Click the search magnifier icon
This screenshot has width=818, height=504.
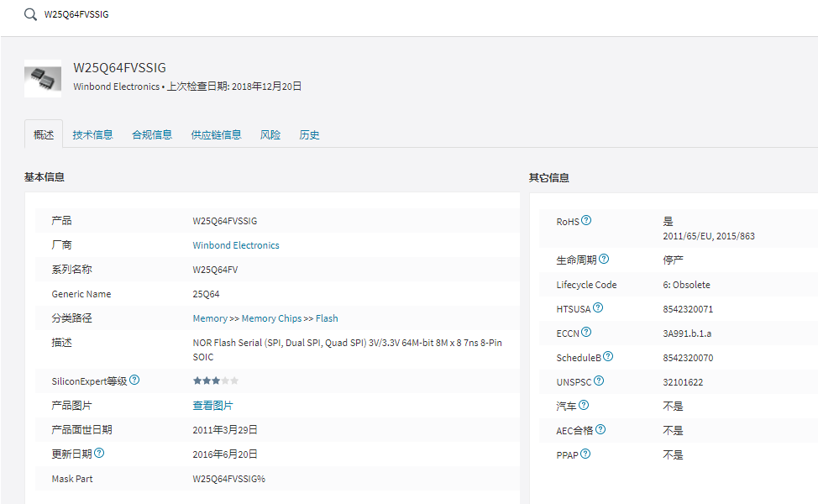pos(31,14)
